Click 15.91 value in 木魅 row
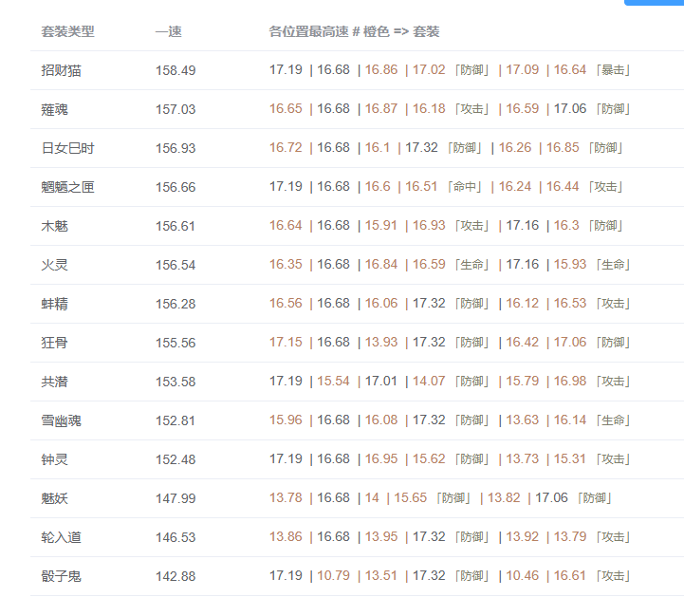Screen dimensions: 684x616 pyautogui.click(x=381, y=225)
